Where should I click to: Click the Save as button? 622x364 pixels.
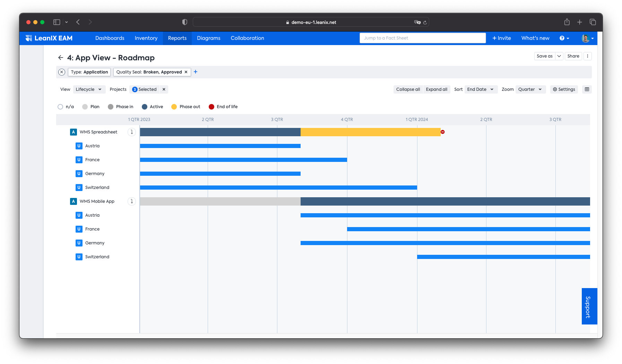pyautogui.click(x=545, y=56)
